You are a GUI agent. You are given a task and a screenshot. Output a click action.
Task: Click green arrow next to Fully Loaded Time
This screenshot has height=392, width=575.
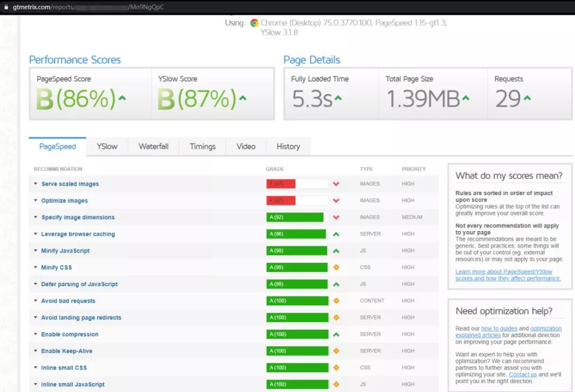338,98
